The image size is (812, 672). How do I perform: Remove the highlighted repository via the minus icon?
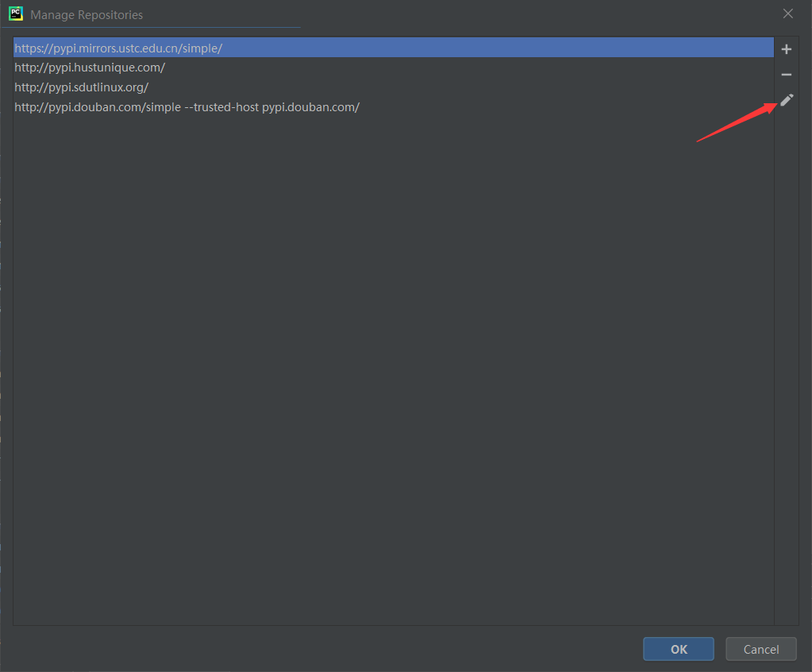786,74
